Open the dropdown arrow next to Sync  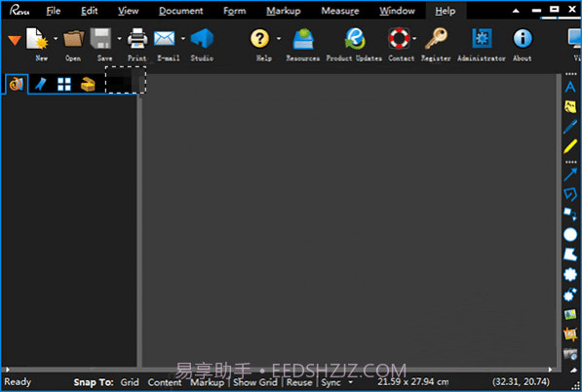(350, 382)
